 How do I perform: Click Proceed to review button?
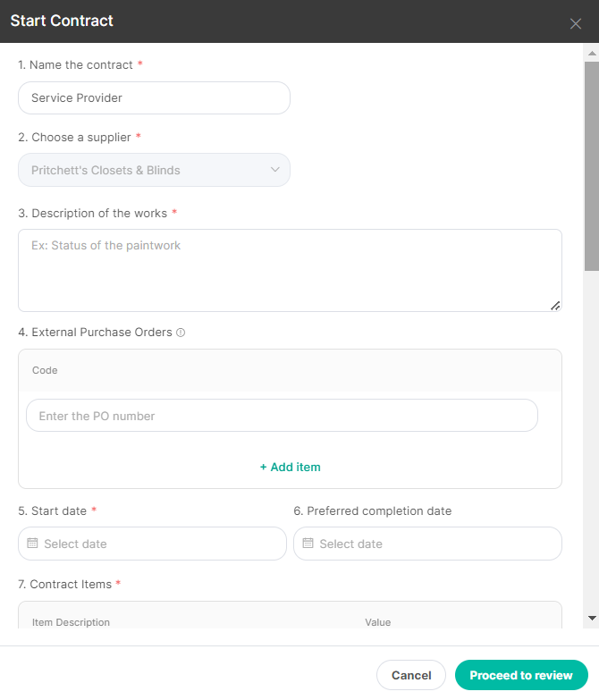click(521, 675)
